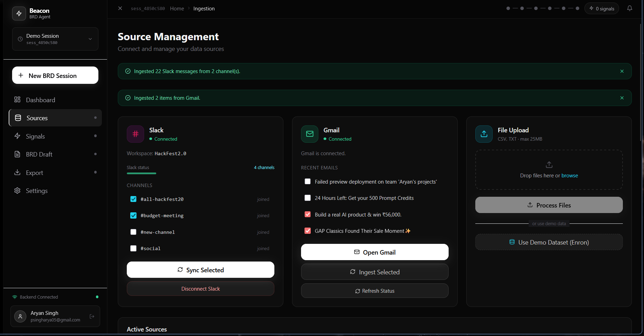Click the clock icon in session selector

20,39
